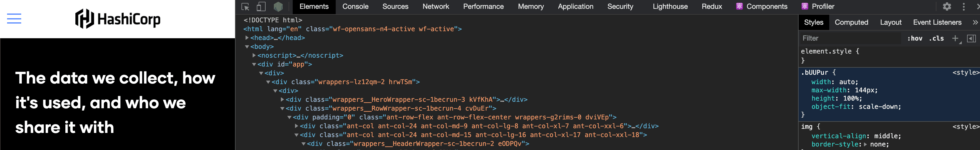Show more Styles pane tabs chevron
The height and width of the screenshot is (150, 980).
pos(975,22)
